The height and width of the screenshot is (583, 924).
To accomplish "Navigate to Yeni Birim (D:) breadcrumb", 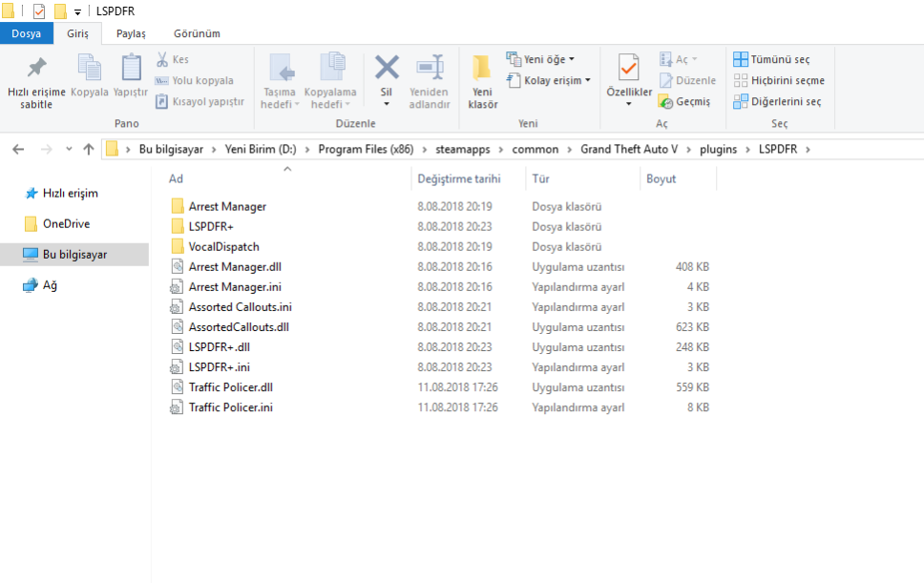I will coord(261,150).
